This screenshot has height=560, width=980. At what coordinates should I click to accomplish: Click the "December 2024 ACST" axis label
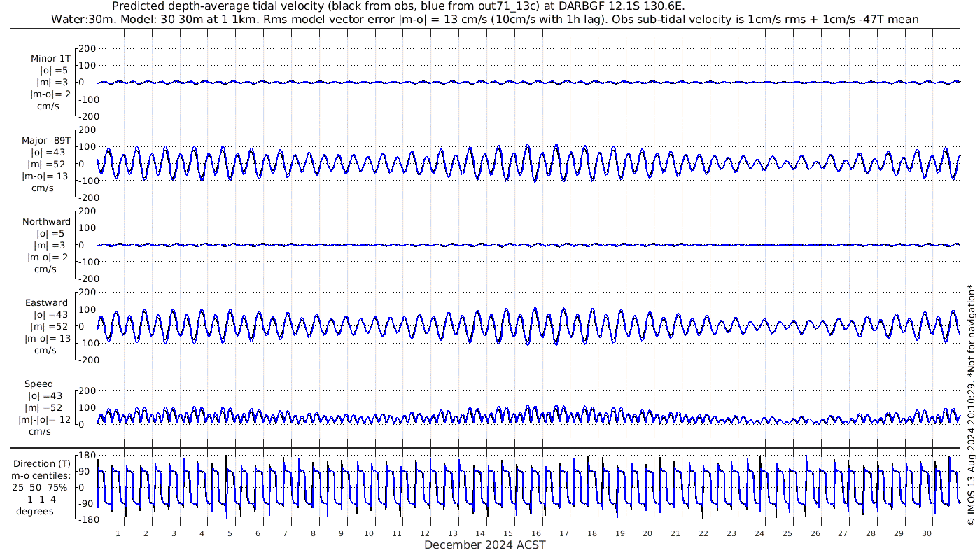[x=485, y=545]
